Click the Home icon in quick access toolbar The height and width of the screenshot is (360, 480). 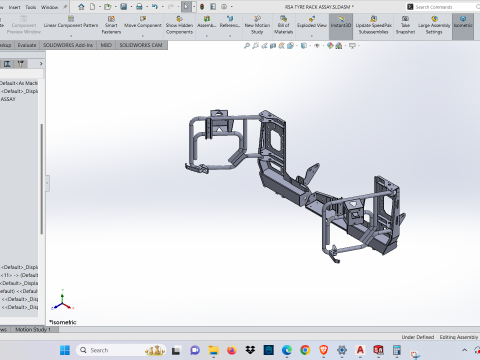click(81, 7)
